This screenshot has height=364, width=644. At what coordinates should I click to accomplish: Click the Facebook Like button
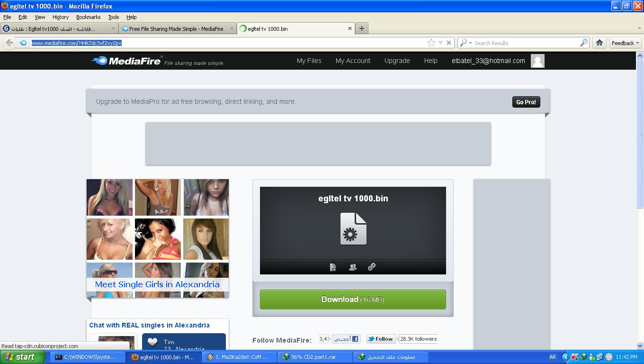tap(346, 339)
